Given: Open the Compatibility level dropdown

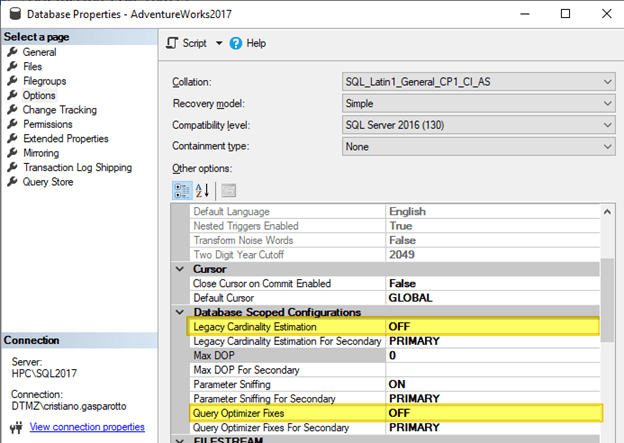Looking at the screenshot, I should 478,125.
